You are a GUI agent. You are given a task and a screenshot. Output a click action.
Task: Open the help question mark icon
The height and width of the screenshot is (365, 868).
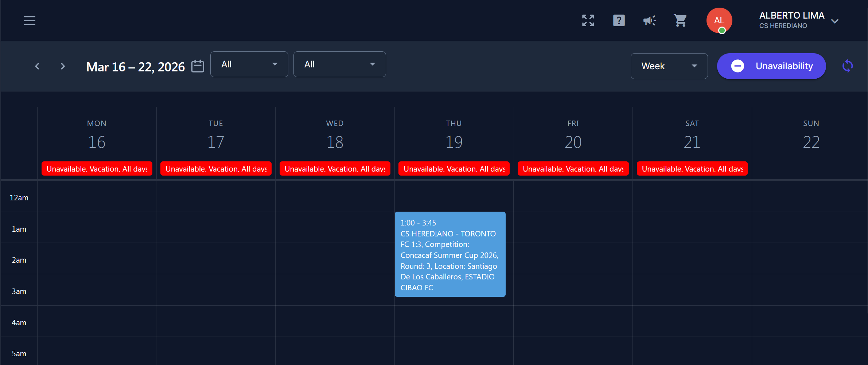[619, 20]
